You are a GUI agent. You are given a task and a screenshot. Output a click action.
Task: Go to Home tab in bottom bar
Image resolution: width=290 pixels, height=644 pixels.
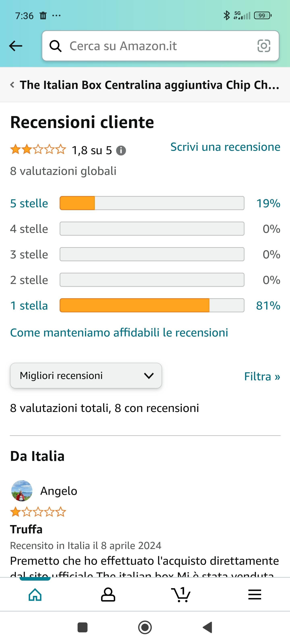pyautogui.click(x=35, y=594)
